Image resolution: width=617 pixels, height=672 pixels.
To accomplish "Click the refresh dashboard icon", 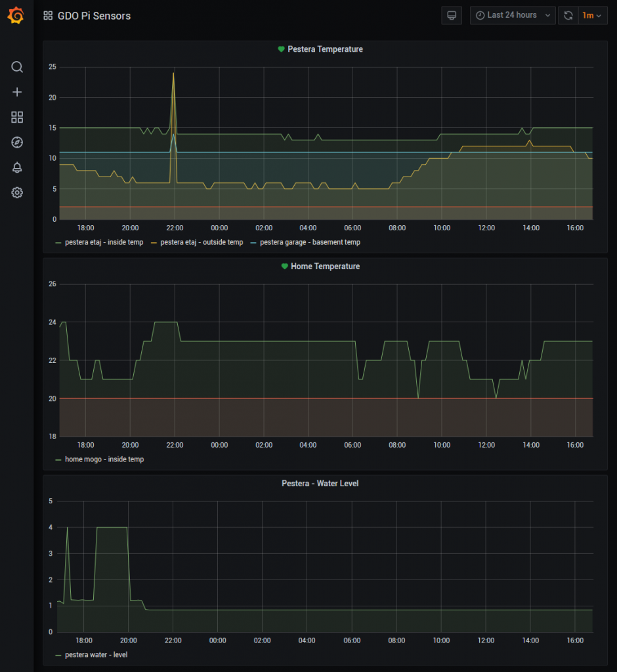I will coord(568,16).
